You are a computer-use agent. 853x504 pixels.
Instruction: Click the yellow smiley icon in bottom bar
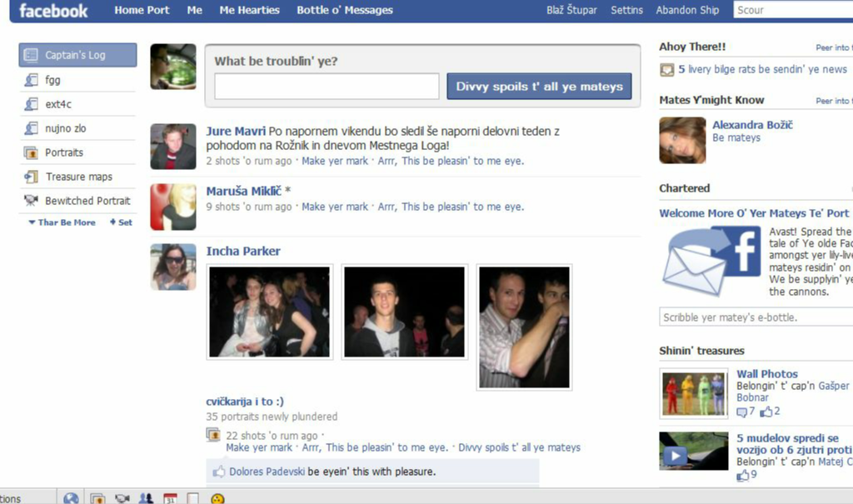click(217, 498)
